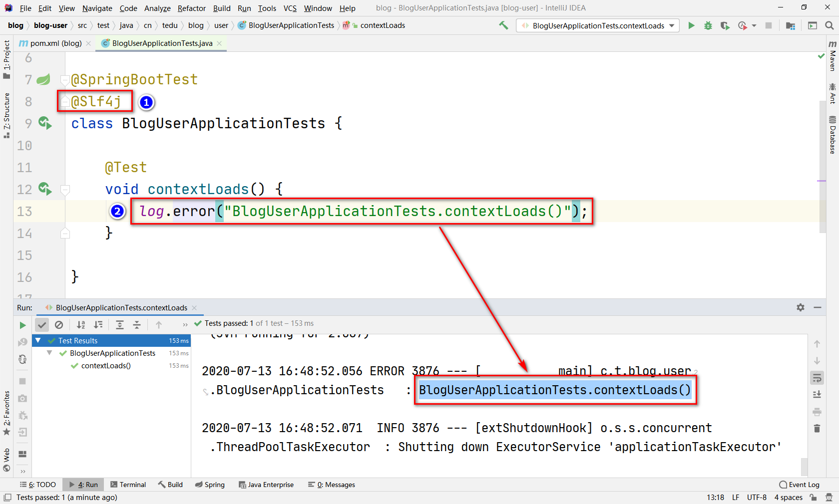The image size is (839, 504).
Task: Toggle Show Passed tests checkmark button
Action: point(42,325)
